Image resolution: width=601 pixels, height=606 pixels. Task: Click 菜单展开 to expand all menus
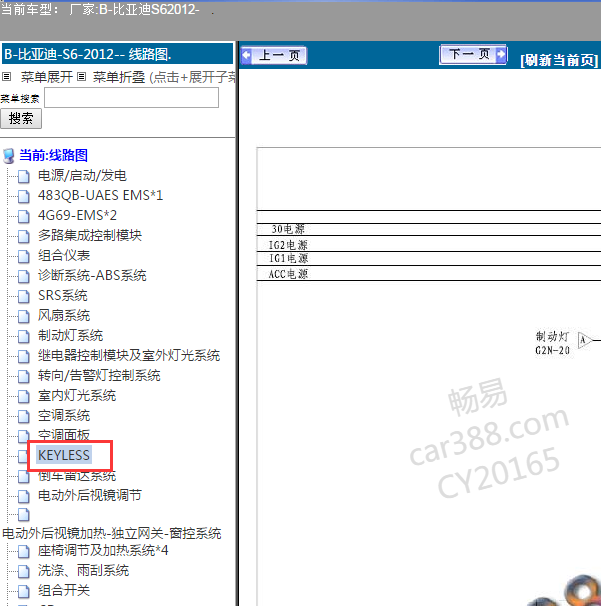[47, 77]
